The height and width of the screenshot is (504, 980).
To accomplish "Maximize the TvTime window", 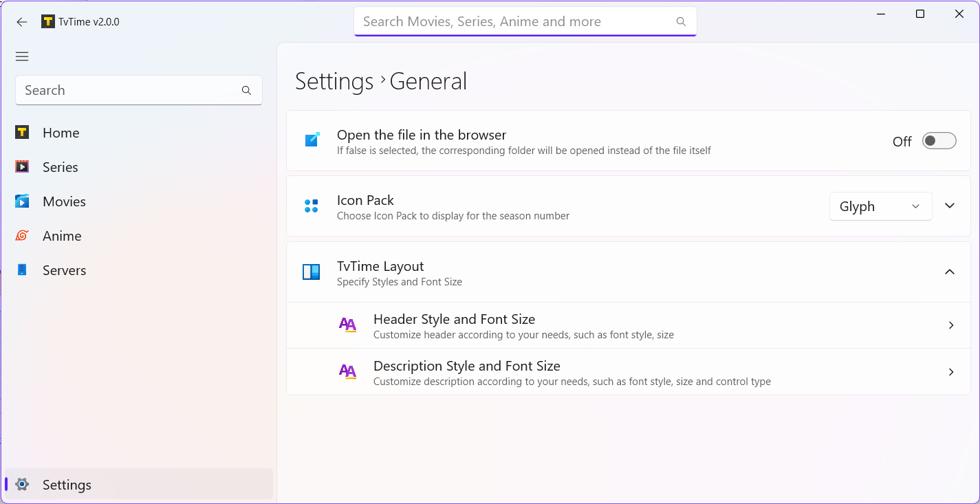I will 920,14.
